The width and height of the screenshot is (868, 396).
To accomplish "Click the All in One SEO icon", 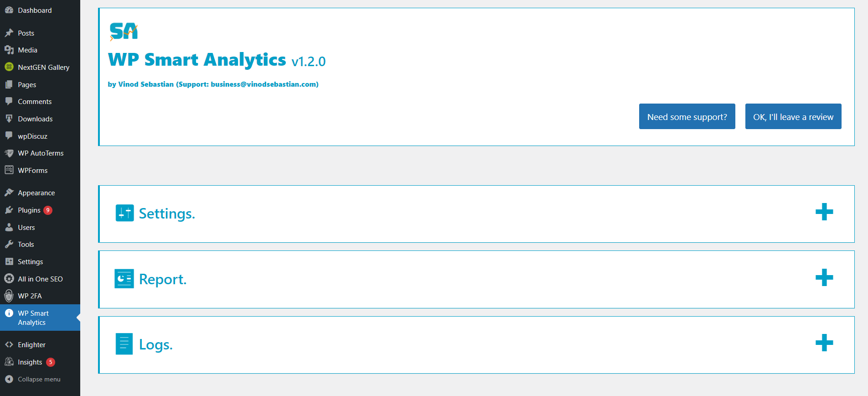I will 9,279.
